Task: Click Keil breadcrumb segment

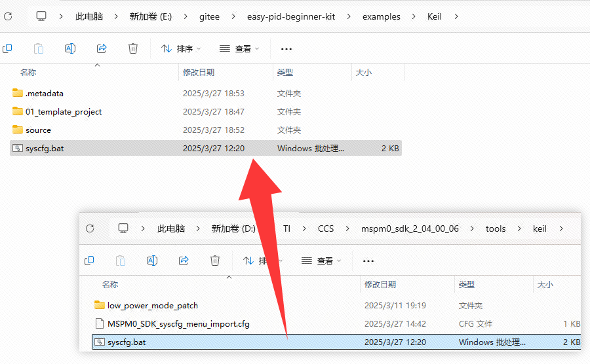Action: click(434, 16)
